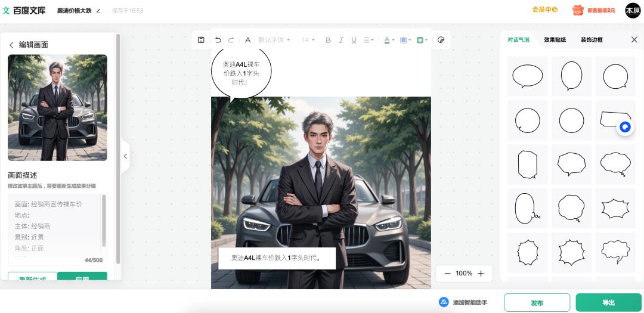Zoom in with the plus icon
The width and height of the screenshot is (644, 313).
click(481, 274)
